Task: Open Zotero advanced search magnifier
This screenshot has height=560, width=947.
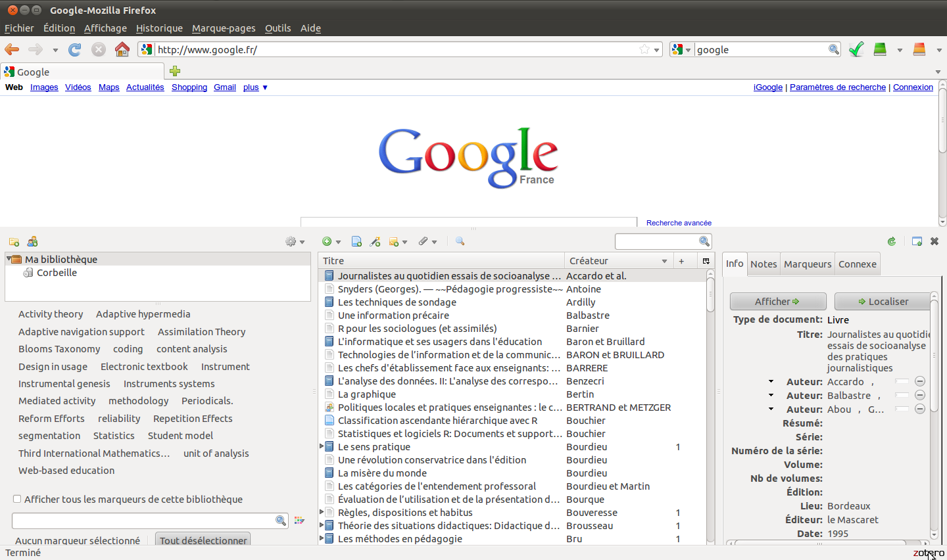Action: click(460, 242)
